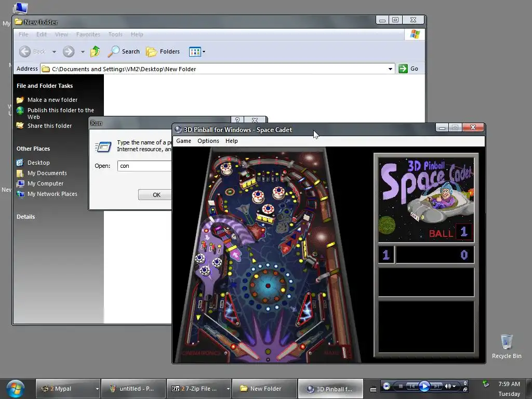532x399 pixels.
Task: Open the Options menu in 3D Pinball
Action: point(208,141)
